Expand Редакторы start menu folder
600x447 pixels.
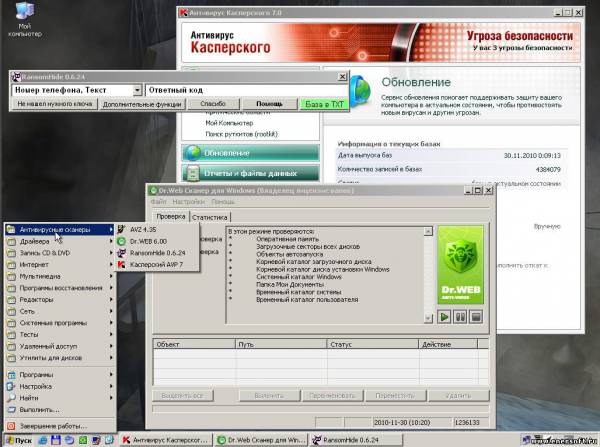pyautogui.click(x=60, y=299)
